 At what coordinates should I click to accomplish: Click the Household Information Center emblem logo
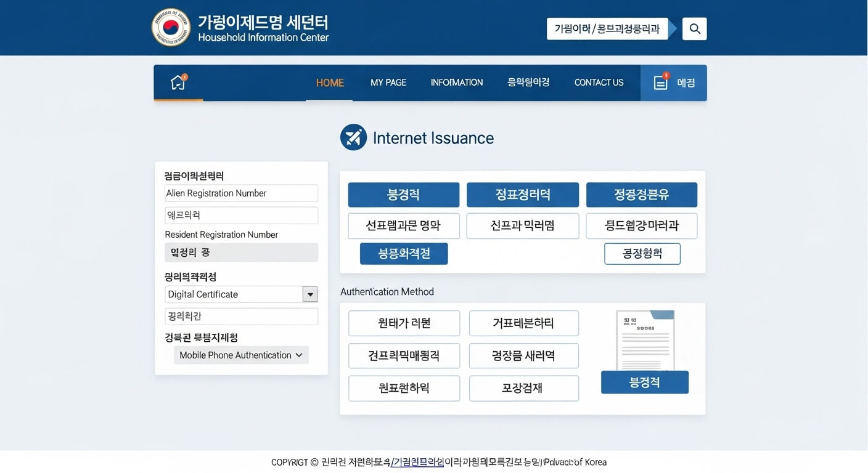[x=171, y=27]
